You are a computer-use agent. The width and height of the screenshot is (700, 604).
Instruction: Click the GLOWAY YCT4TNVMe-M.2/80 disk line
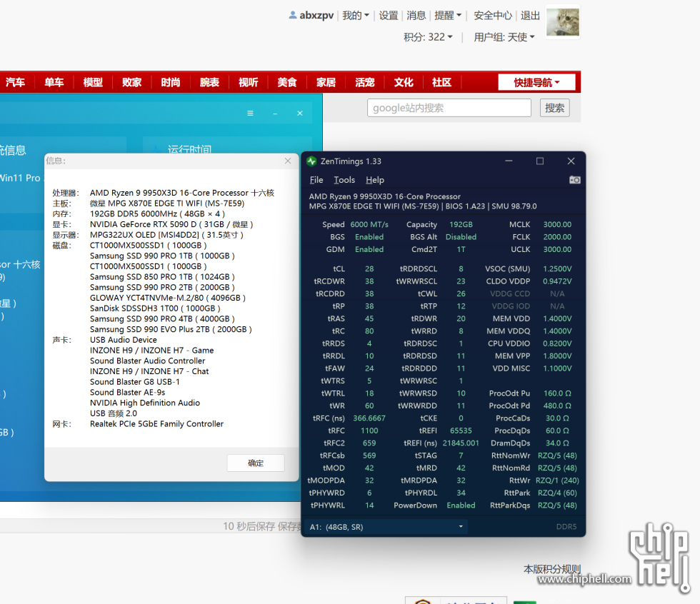pos(168,298)
